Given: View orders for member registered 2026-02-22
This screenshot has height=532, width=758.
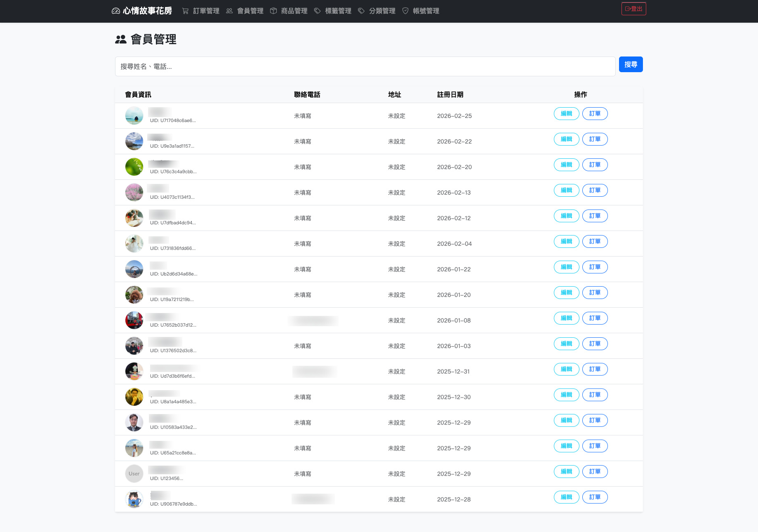Looking at the screenshot, I should tap(595, 139).
